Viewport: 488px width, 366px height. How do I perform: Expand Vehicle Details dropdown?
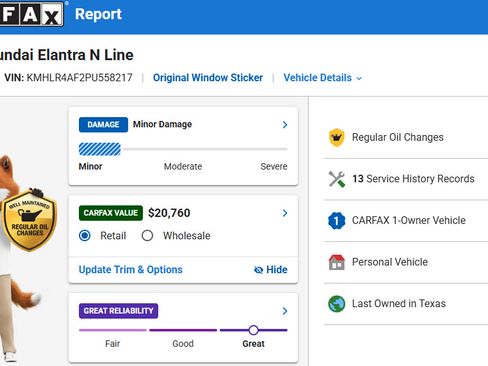[322, 78]
